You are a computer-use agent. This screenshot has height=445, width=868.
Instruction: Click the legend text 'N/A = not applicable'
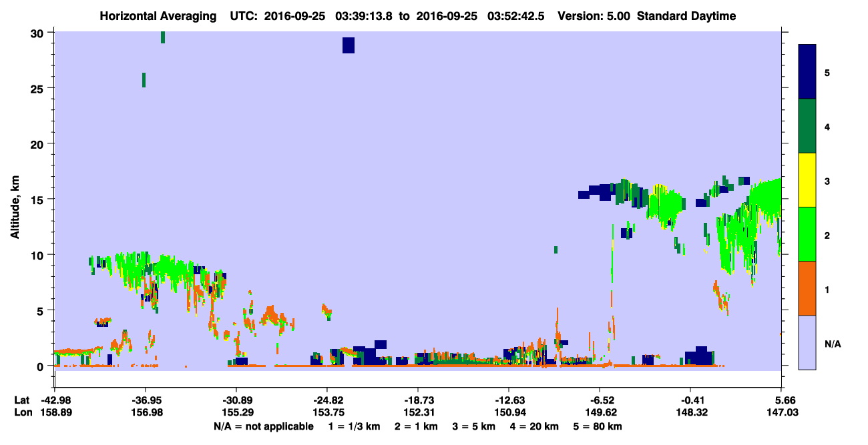pyautogui.click(x=264, y=426)
